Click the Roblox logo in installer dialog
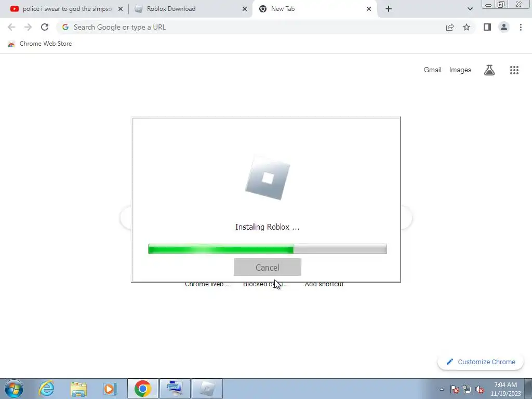 (268, 179)
